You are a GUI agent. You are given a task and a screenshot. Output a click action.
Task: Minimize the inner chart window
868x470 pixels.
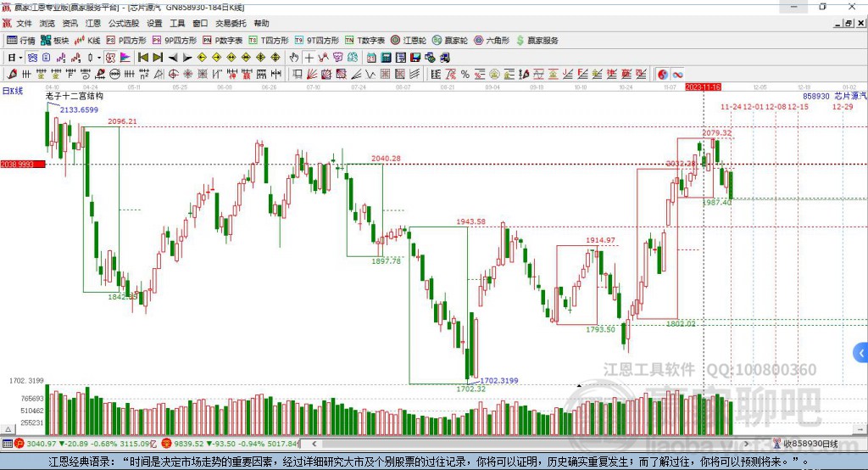pos(838,23)
